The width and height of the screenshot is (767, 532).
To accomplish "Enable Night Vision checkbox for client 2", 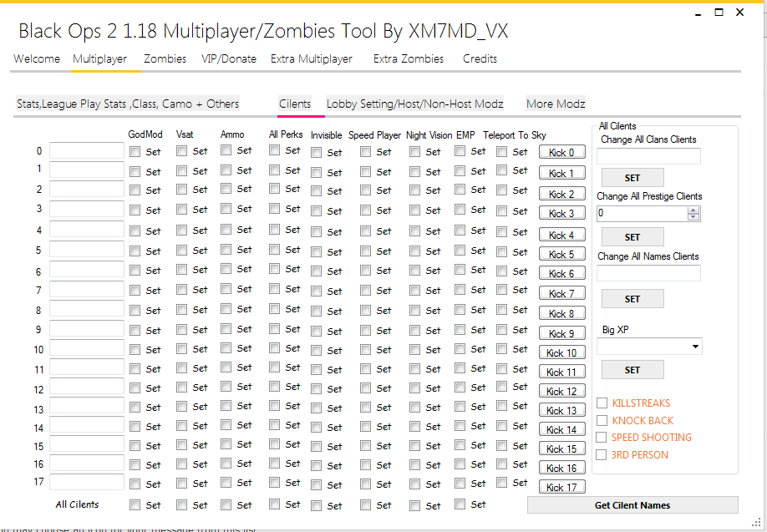I will point(414,190).
